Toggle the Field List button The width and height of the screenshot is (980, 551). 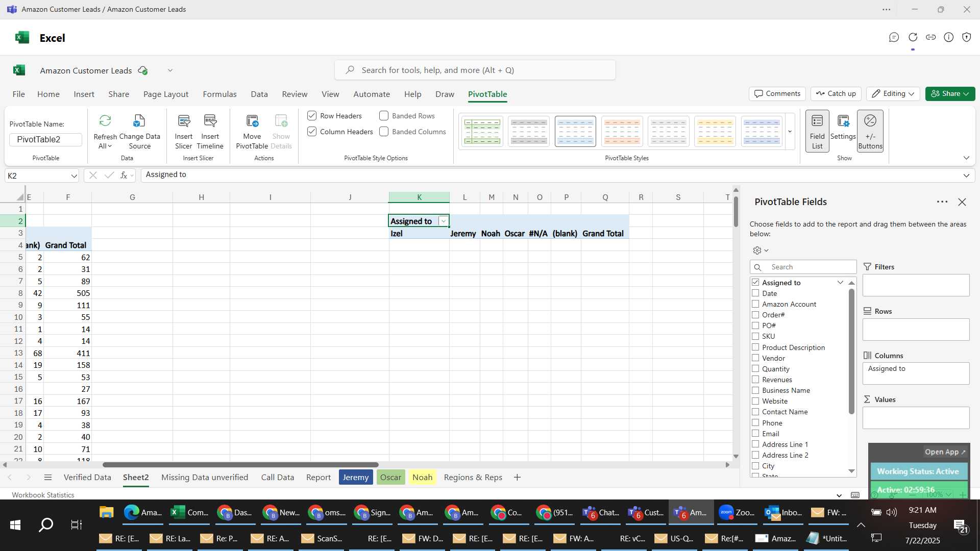coord(817,131)
